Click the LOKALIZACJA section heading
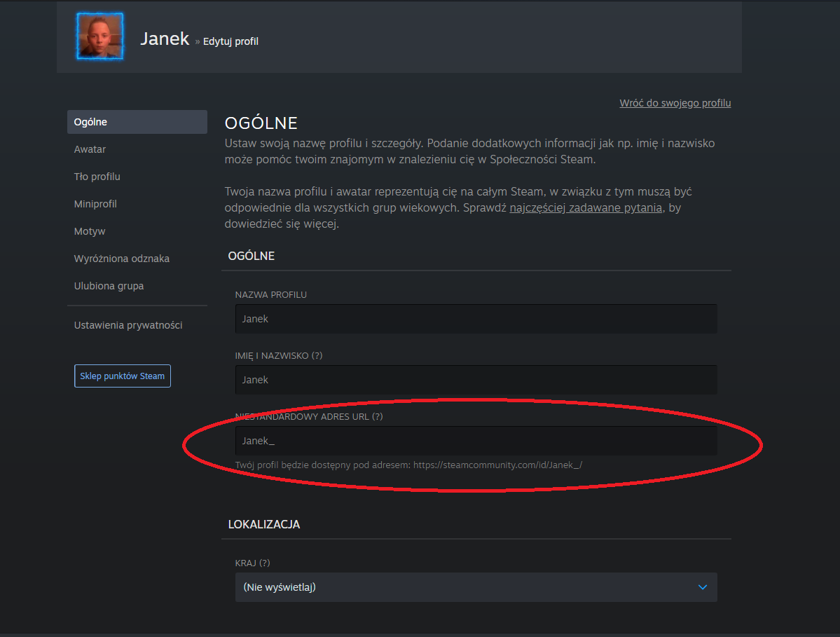 pyautogui.click(x=264, y=524)
